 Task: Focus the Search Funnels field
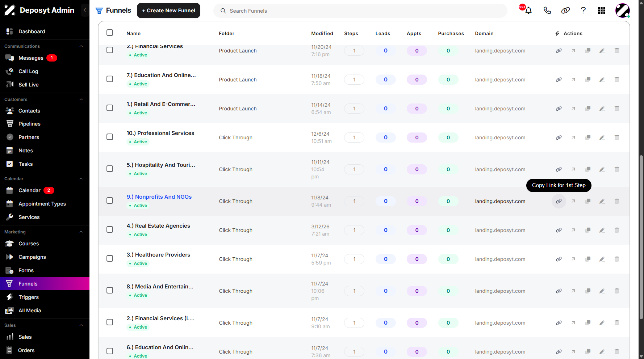tap(360, 11)
